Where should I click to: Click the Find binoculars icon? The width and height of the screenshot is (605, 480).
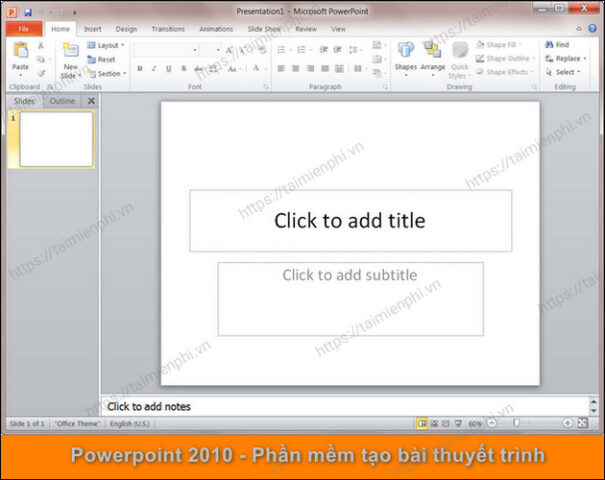549,45
